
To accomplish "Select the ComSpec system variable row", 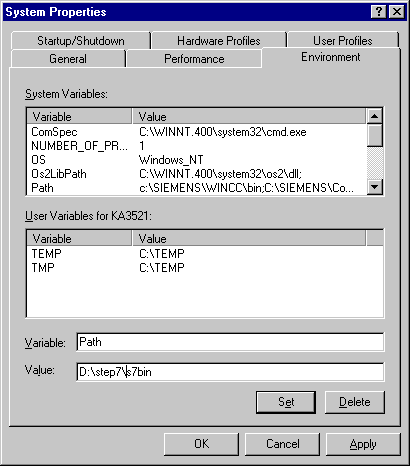I will tap(197, 132).
